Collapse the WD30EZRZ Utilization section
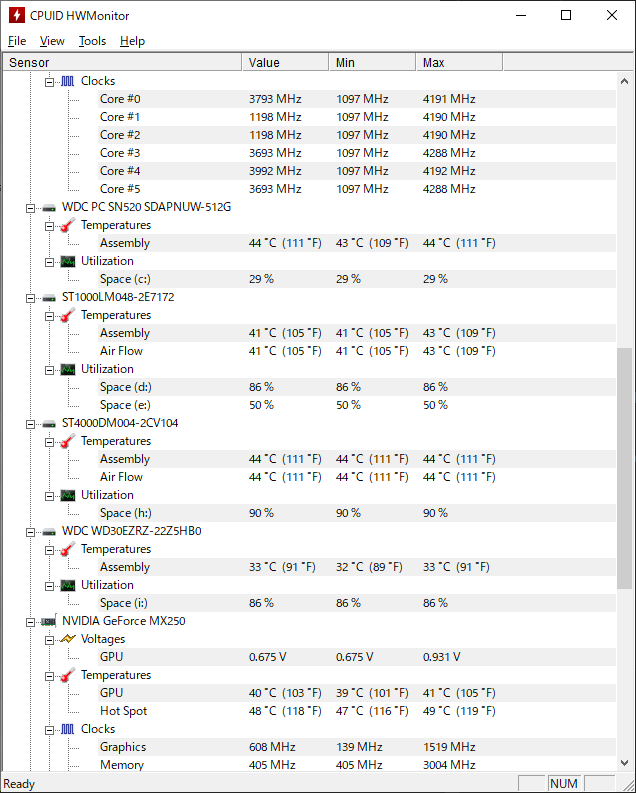Viewport: 636px width, 793px height. click(x=49, y=586)
